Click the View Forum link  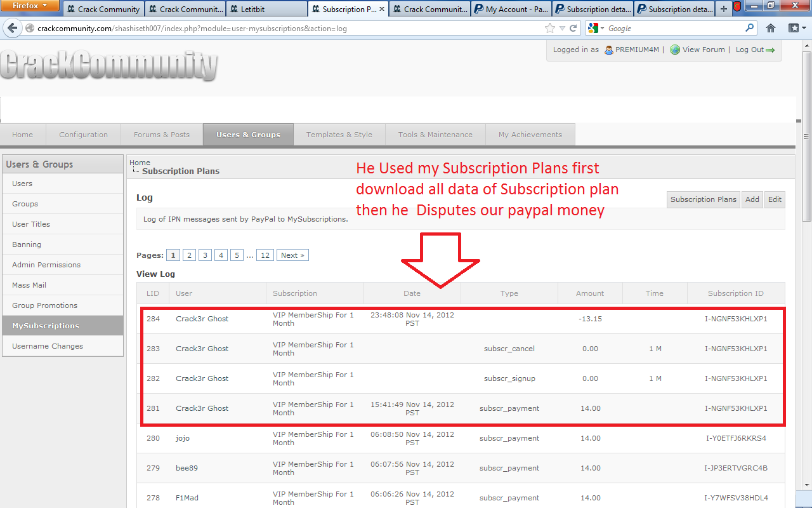click(704, 50)
